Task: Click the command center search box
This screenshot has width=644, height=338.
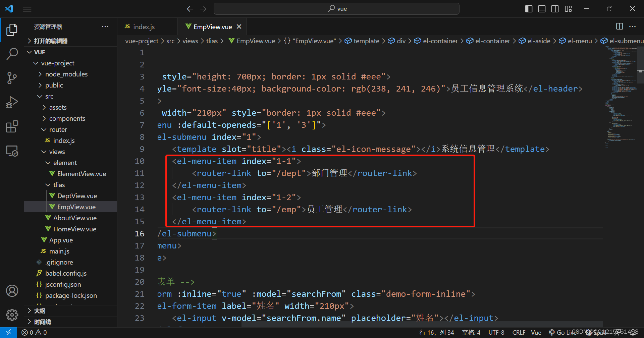Action: pyautogui.click(x=336, y=9)
